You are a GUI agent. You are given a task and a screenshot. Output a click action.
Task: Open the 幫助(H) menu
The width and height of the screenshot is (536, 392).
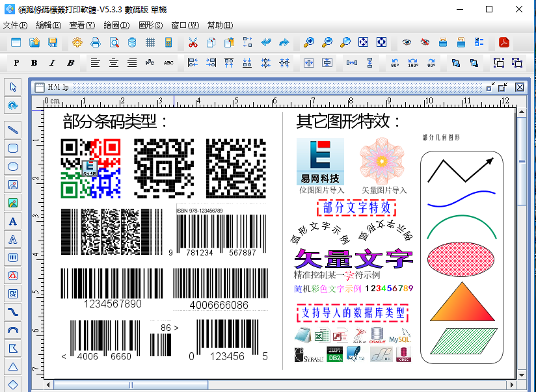[220, 25]
